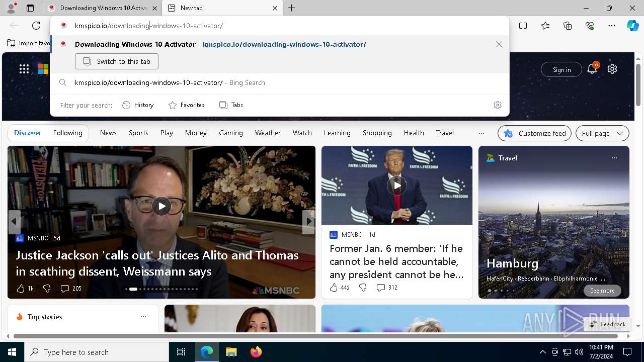Open Top stories options menu
The height and width of the screenshot is (362, 644).
coord(143,317)
